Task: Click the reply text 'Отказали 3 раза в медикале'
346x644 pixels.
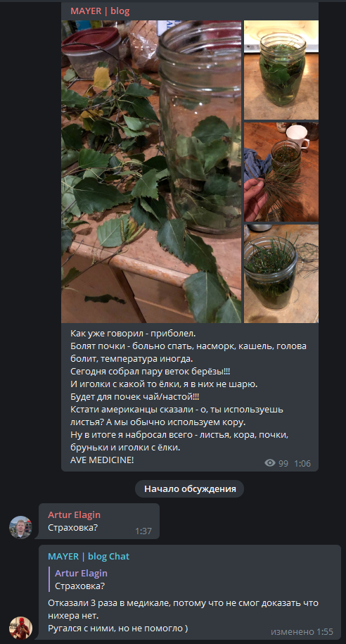Action: (107, 603)
